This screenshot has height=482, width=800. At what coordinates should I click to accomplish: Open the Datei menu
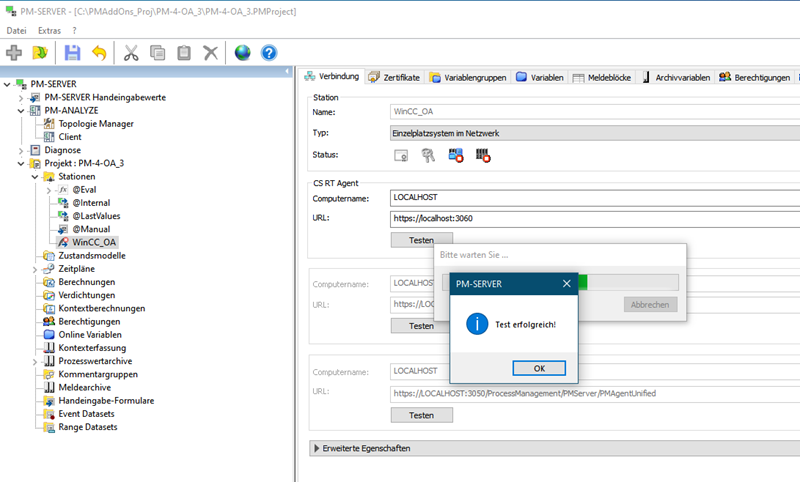click(x=16, y=31)
